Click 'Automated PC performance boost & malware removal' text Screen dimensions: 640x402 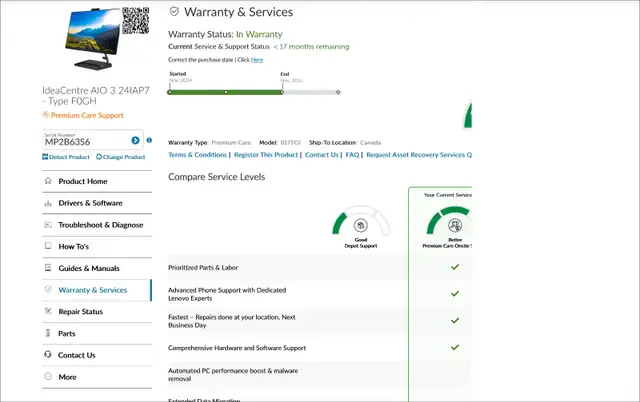click(x=233, y=375)
